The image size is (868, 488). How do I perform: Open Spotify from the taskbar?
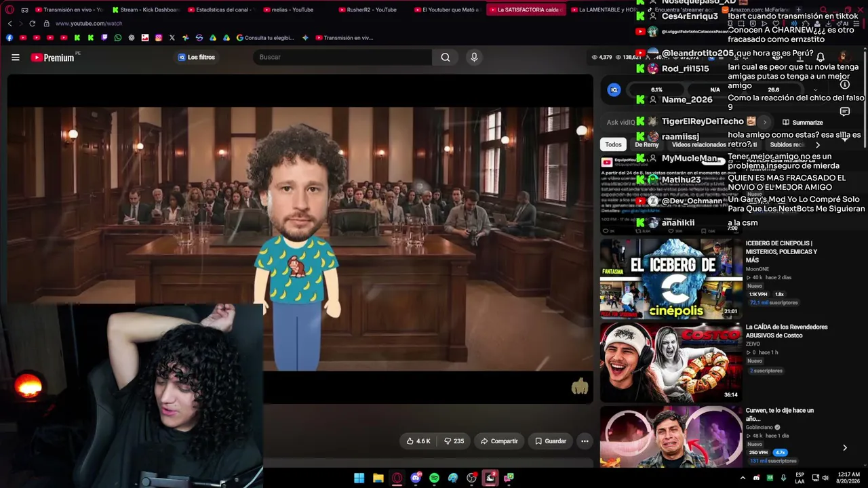pyautogui.click(x=434, y=478)
